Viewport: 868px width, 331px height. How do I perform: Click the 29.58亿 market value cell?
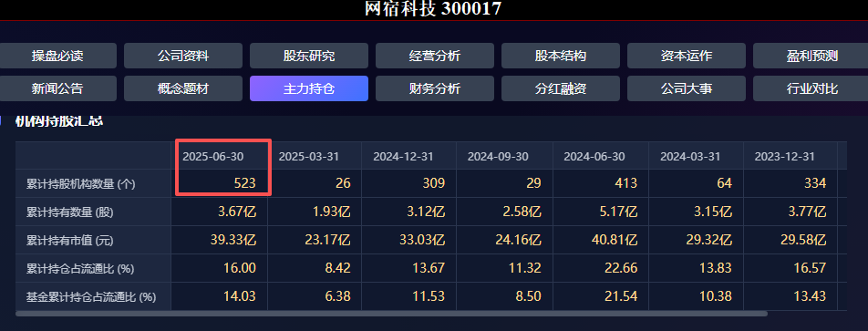(x=790, y=240)
